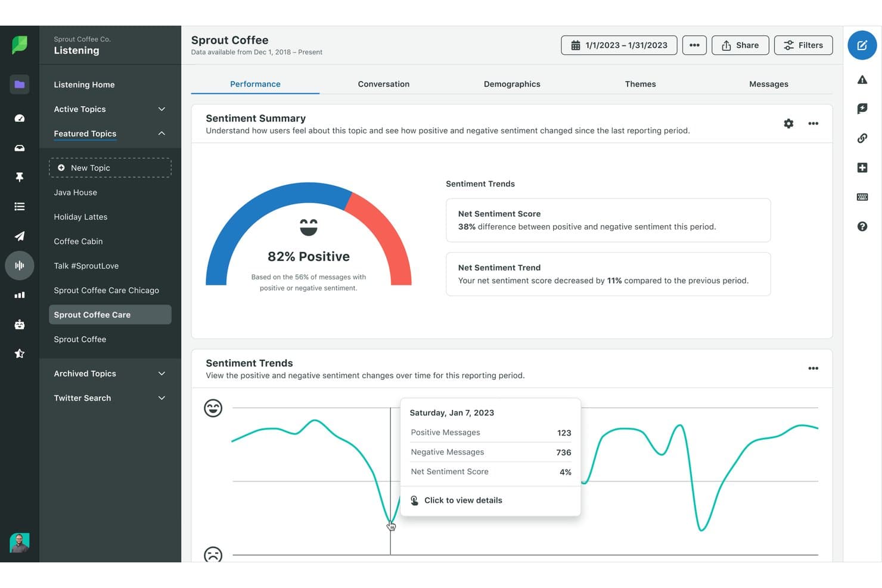Expand the Twitter Search section
882x588 pixels.
(x=110, y=398)
